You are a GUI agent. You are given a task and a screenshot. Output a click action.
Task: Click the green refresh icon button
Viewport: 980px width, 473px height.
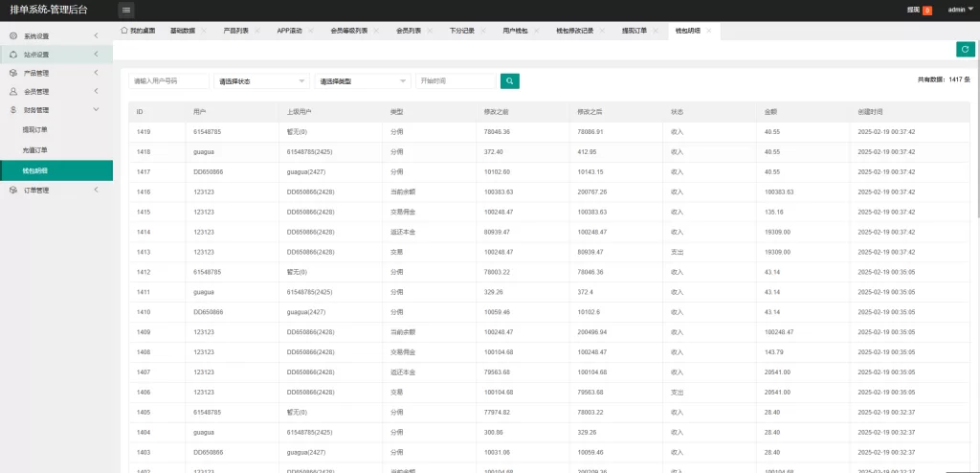[965, 50]
